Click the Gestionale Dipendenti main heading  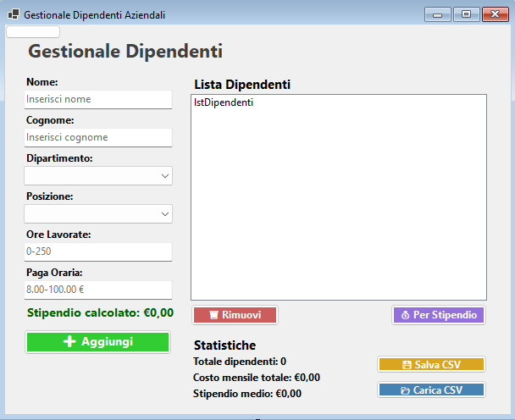pos(125,51)
